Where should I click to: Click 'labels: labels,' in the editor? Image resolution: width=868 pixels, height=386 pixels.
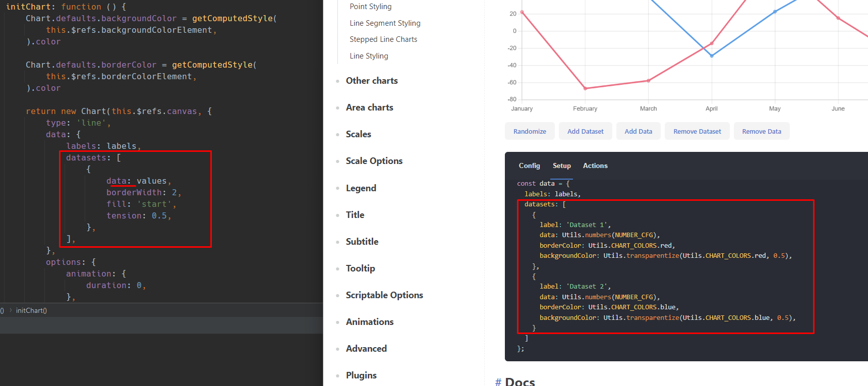pos(103,146)
